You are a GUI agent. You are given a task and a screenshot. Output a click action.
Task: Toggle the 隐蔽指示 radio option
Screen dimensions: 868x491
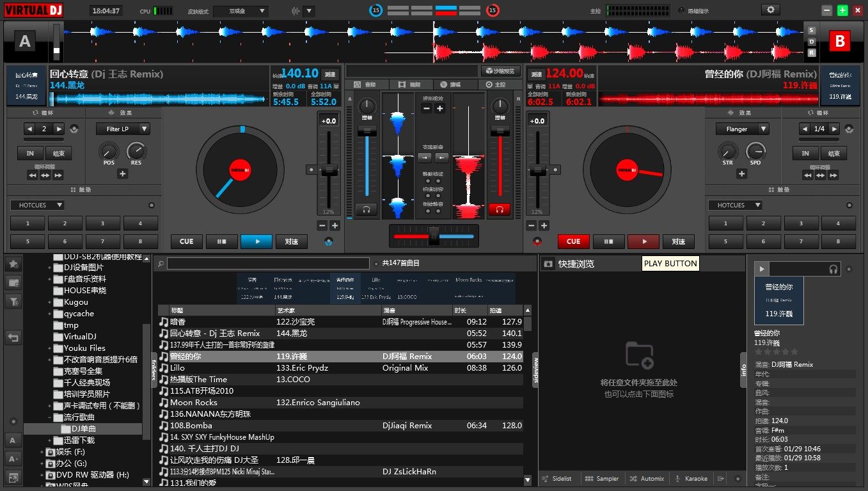click(x=681, y=11)
